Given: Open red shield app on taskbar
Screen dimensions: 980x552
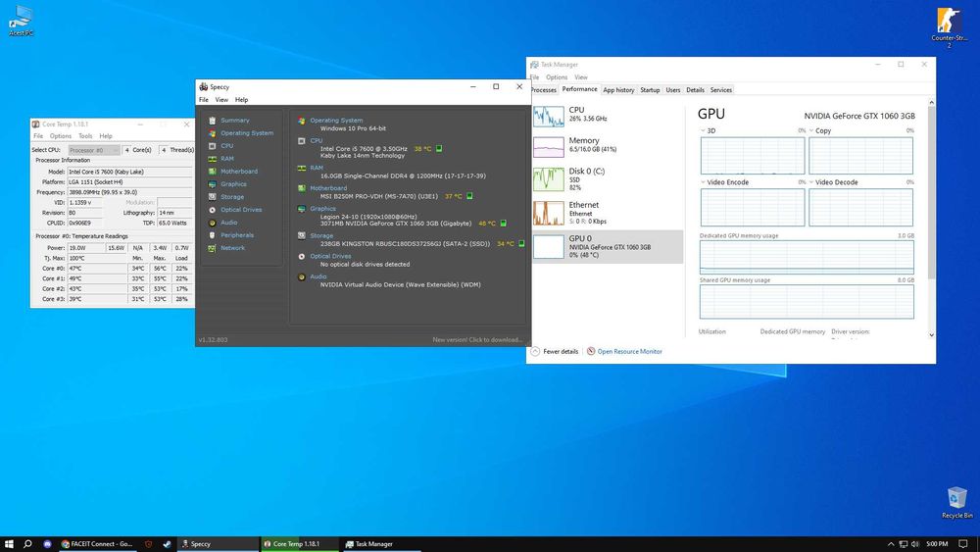Looking at the screenshot, I should point(148,544).
